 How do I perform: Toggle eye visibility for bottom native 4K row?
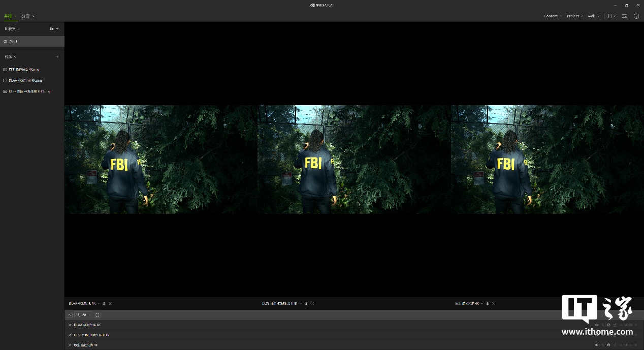597,345
